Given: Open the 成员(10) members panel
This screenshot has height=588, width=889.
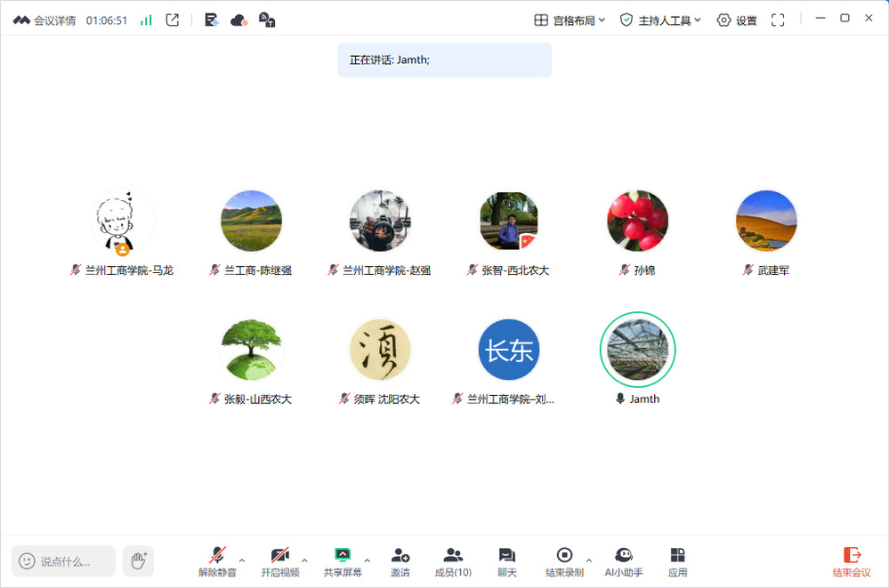Looking at the screenshot, I should pyautogui.click(x=453, y=561).
